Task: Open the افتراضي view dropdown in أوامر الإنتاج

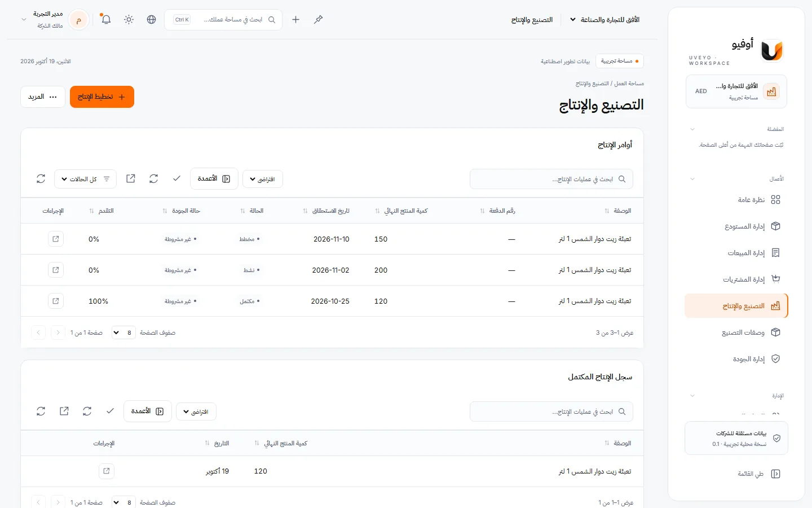Action: [263, 179]
